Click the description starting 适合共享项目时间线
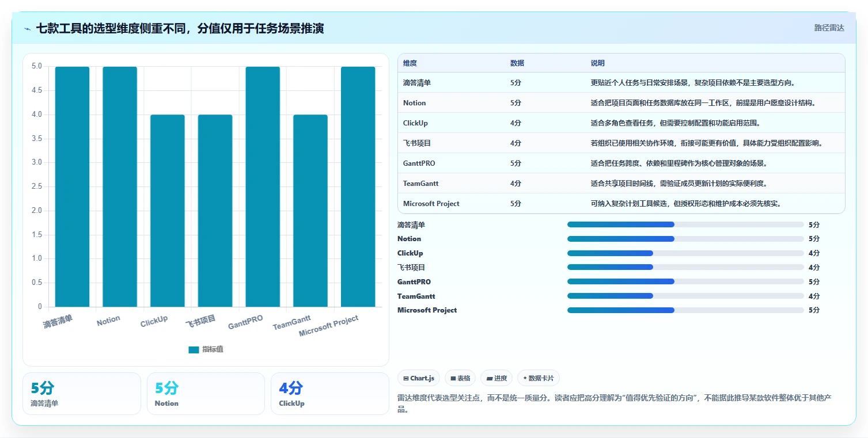The image size is (868, 438). [x=679, y=184]
